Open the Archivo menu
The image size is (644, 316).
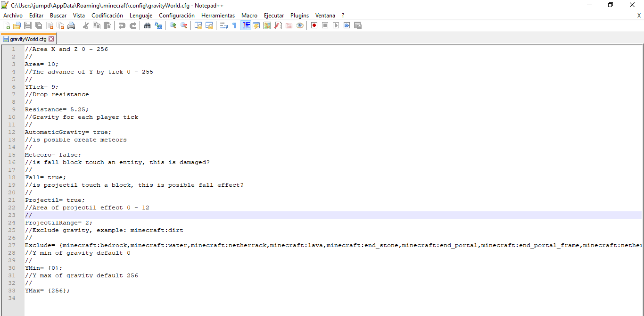pos(13,16)
